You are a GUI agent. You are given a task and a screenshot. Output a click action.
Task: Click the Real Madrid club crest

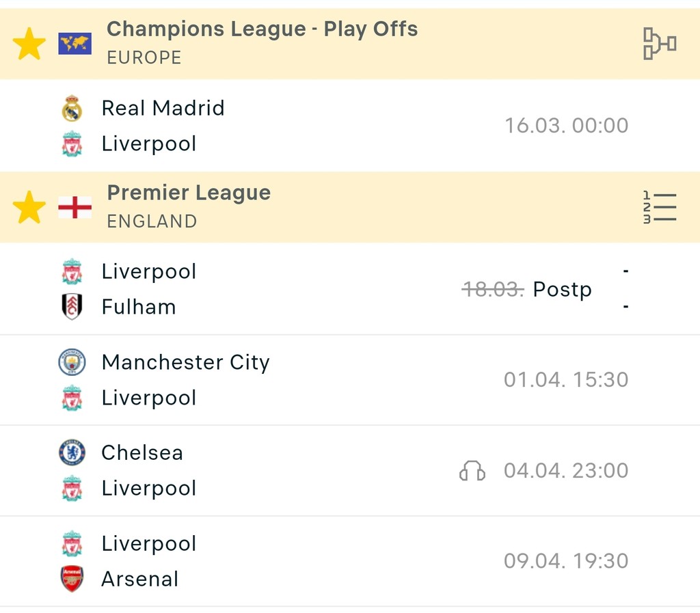[x=72, y=109]
